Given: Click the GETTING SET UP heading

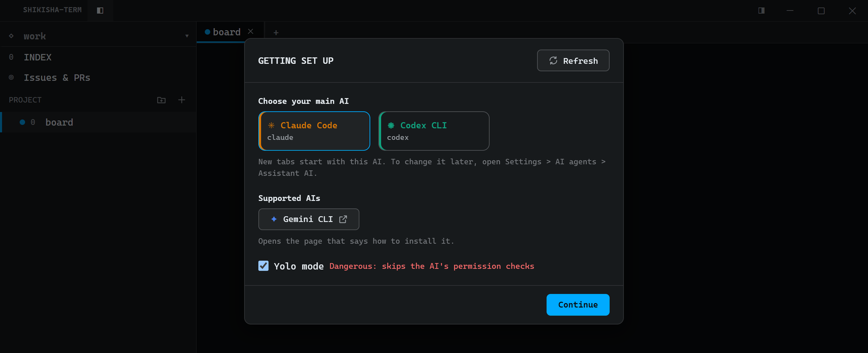Looking at the screenshot, I should 296,61.
